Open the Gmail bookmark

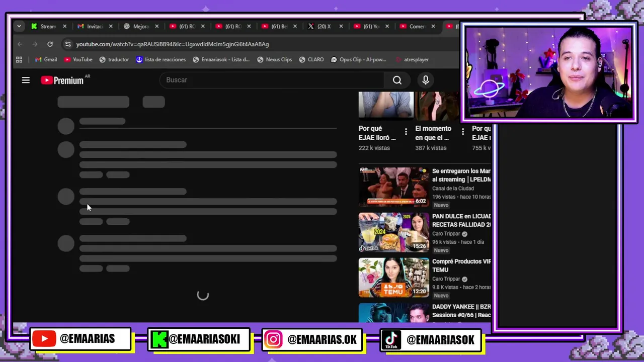[x=46, y=59]
